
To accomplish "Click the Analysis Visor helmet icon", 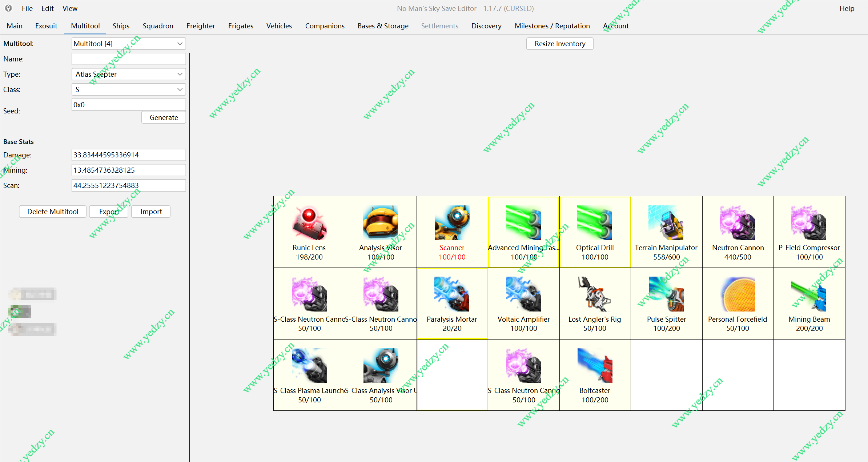I will coord(381,222).
